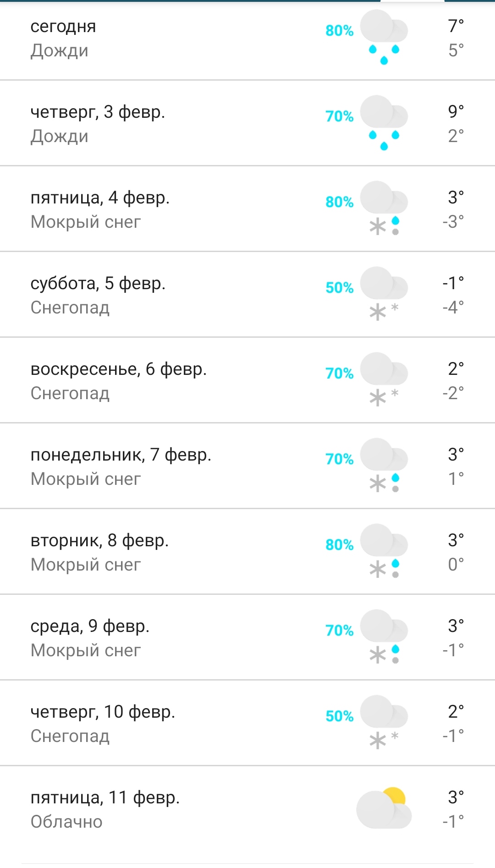The image size is (495, 868).
Task: Tap the 50% precipitation chance on Saturday
Action: pos(339,288)
